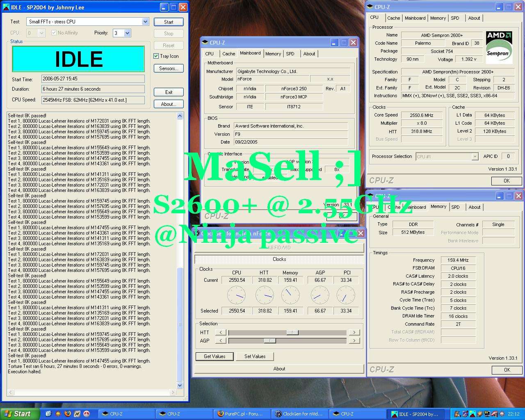The image size is (525, 420).
Task: Toggle the Tray Icon checkbox in SP2004
Action: [x=156, y=56]
